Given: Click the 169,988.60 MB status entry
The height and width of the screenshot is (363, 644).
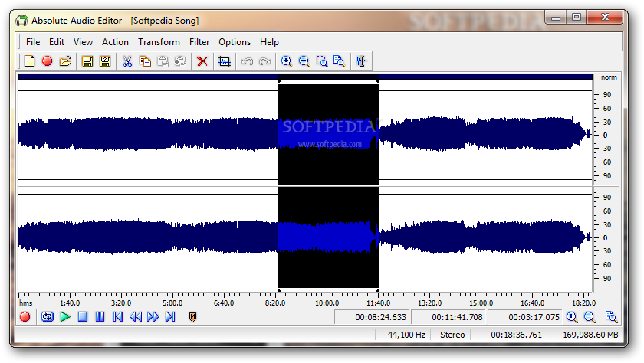Looking at the screenshot, I should [590, 335].
